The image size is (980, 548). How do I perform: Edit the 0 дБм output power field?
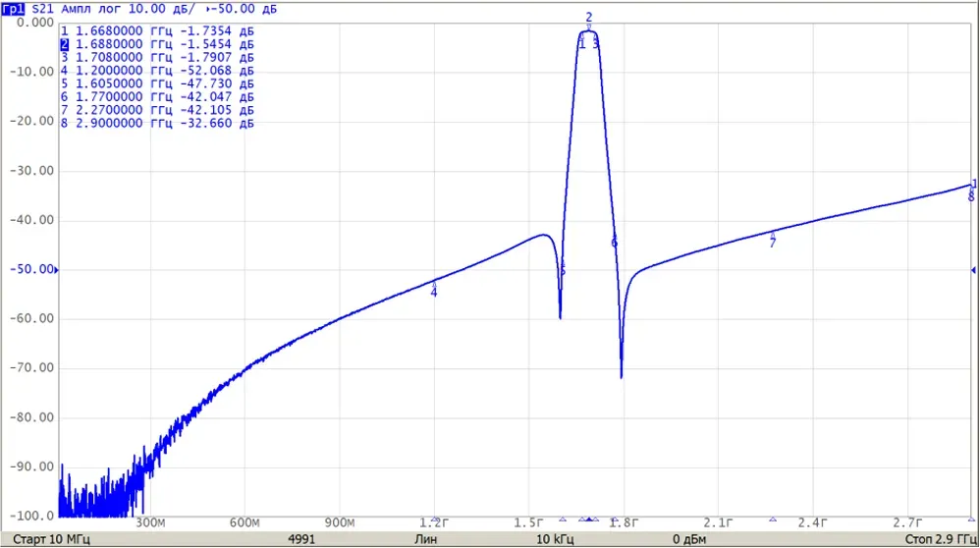click(689, 539)
